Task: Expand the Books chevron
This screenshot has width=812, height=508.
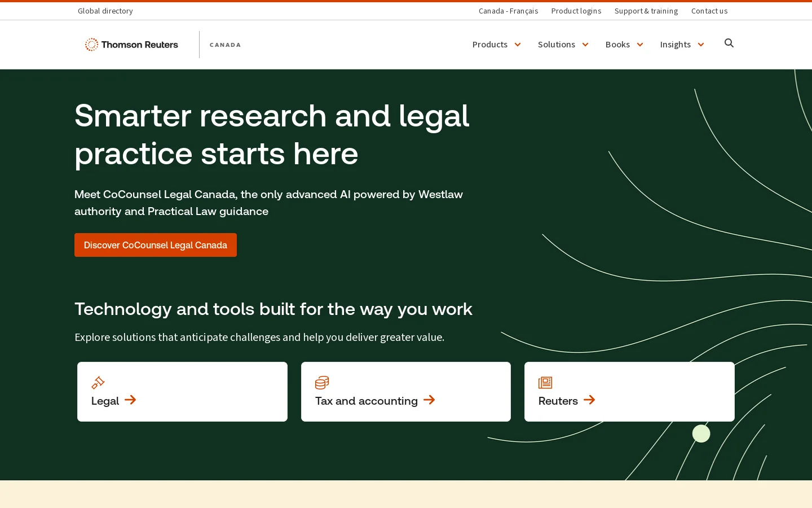Action: [x=640, y=45]
